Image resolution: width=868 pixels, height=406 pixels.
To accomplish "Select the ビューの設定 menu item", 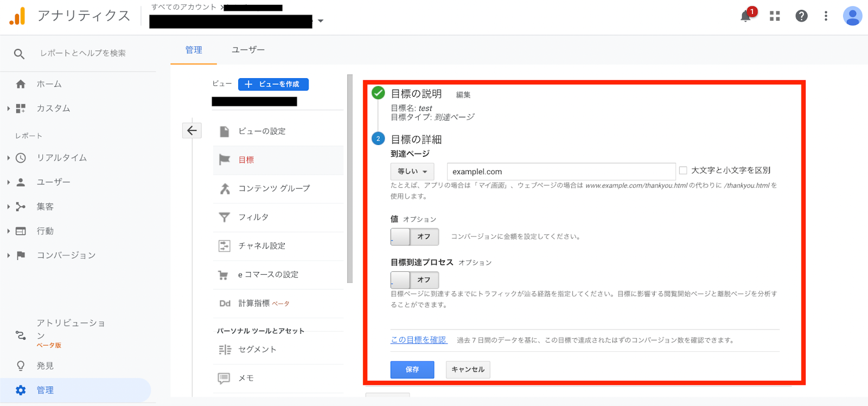I will click(x=278, y=131).
